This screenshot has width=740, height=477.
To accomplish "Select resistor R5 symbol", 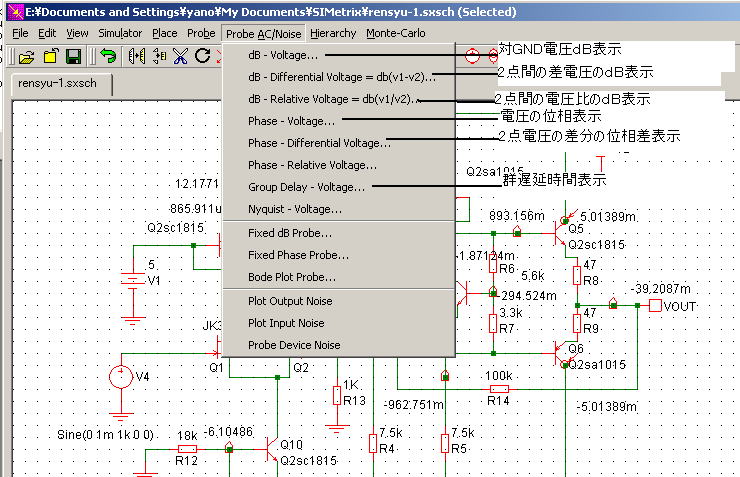I will tap(445, 444).
